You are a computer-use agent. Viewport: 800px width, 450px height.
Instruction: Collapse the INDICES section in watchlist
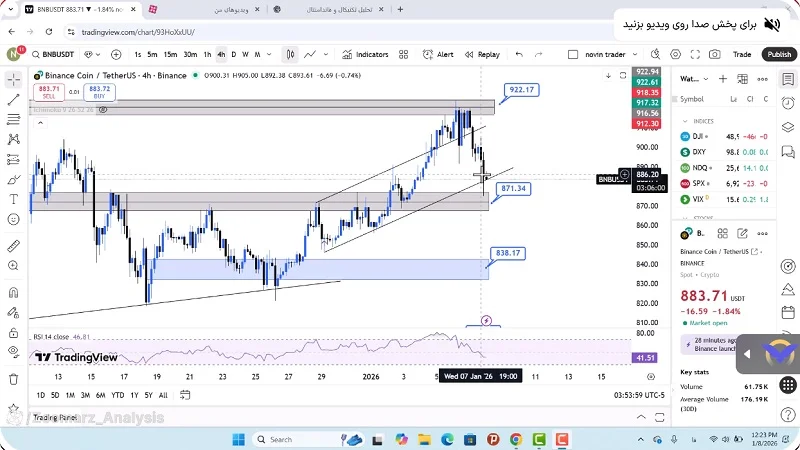pyautogui.click(x=686, y=121)
